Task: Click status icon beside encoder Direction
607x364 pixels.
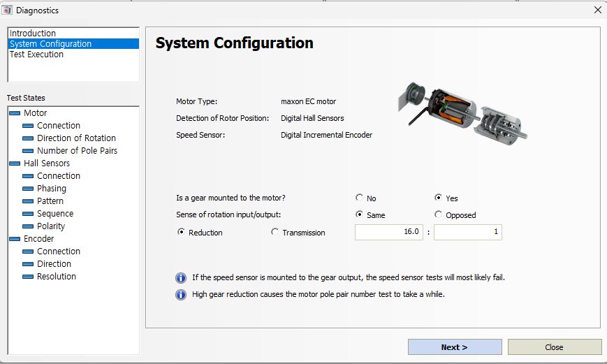Action: 28,264
